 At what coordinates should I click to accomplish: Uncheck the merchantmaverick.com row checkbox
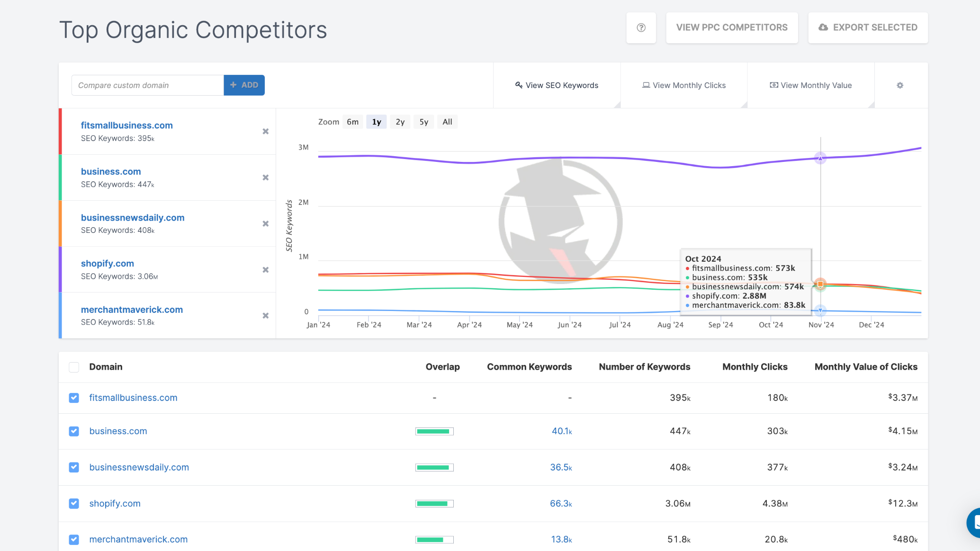tap(74, 539)
